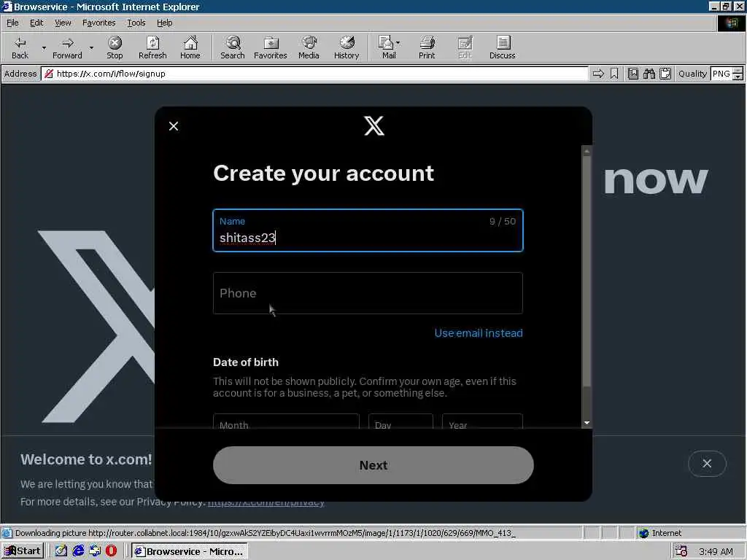Screen dimensions: 747x560
Task: Click the bookmark ribbon icon by address bar
Action: pyautogui.click(x=614, y=74)
